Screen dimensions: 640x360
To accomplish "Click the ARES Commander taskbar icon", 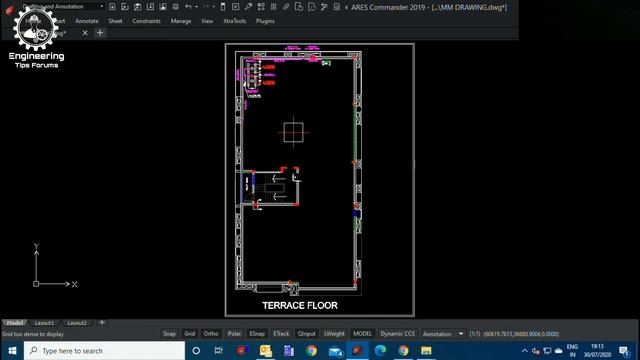I will pos(358,351).
